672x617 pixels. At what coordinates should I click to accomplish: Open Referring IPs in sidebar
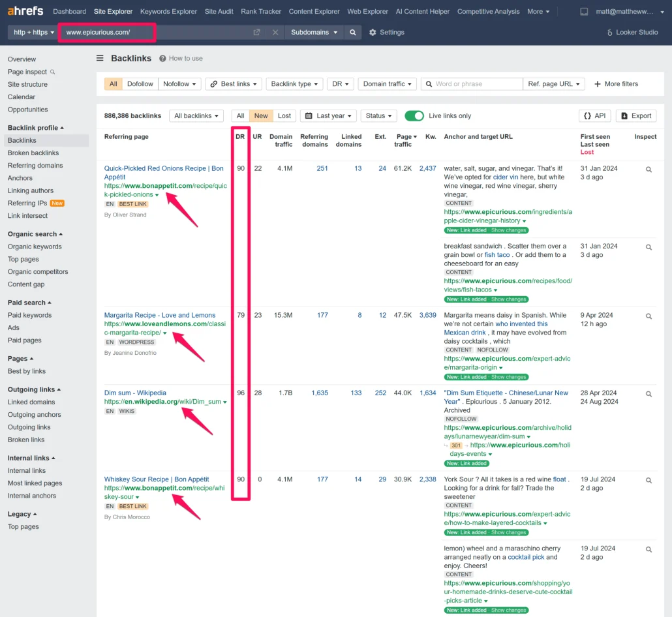(x=27, y=203)
